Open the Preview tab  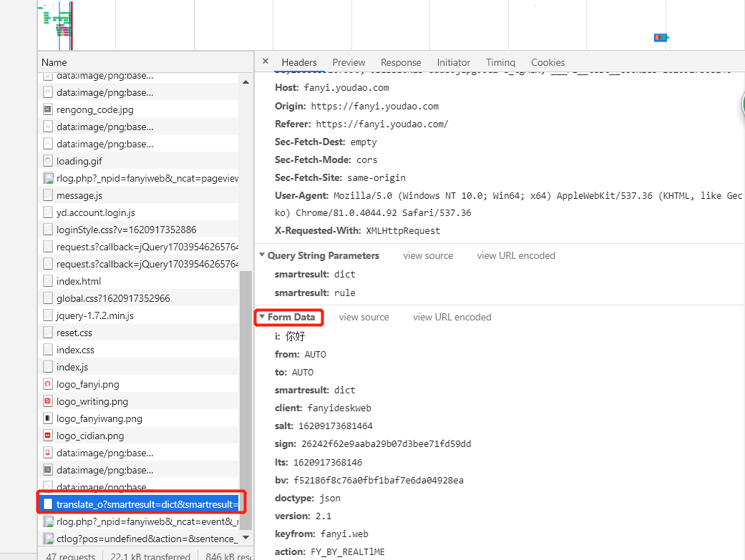click(349, 62)
